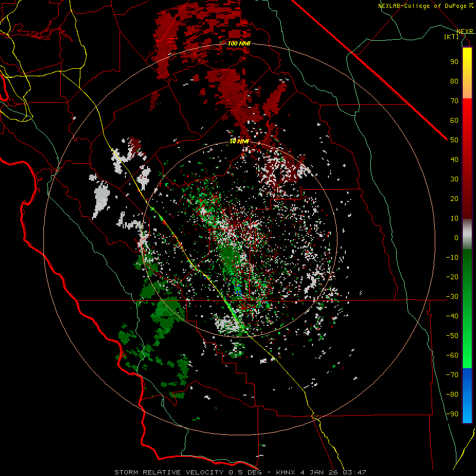This screenshot has height=476, width=476.
Task: Click the "70" value on the velocity scale
Action: click(454, 101)
